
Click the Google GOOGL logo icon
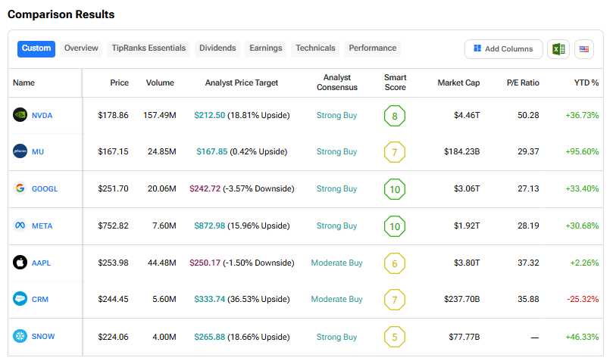[20, 188]
